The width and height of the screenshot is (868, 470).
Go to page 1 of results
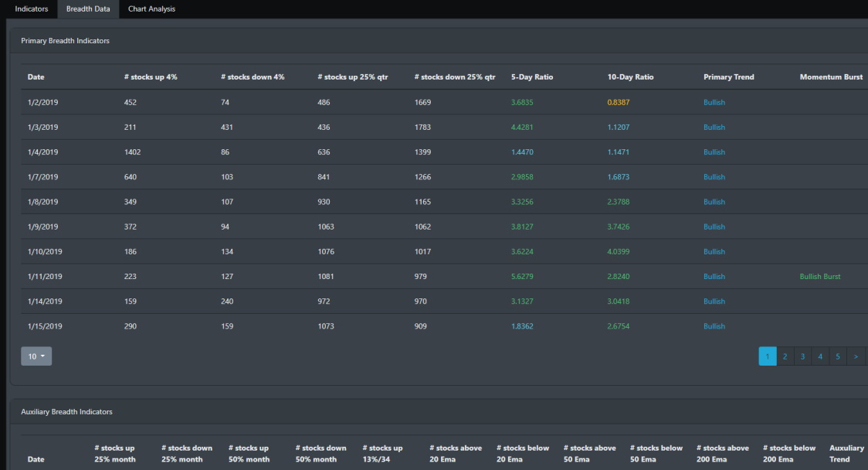768,356
